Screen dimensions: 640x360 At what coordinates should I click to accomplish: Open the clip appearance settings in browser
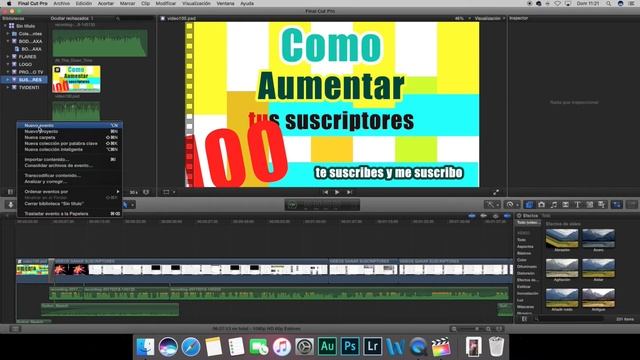pyautogui.click(x=146, y=192)
